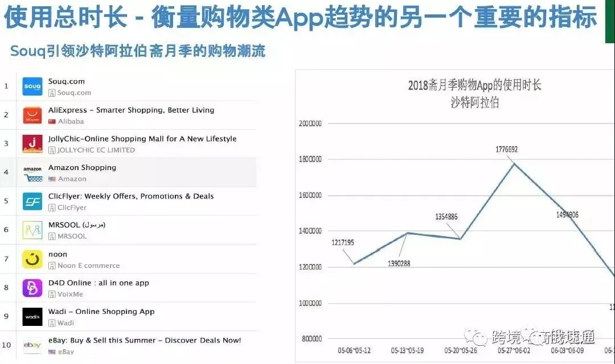Click the Wadi app icon
The width and height of the screenshot is (615, 364).
point(32,317)
